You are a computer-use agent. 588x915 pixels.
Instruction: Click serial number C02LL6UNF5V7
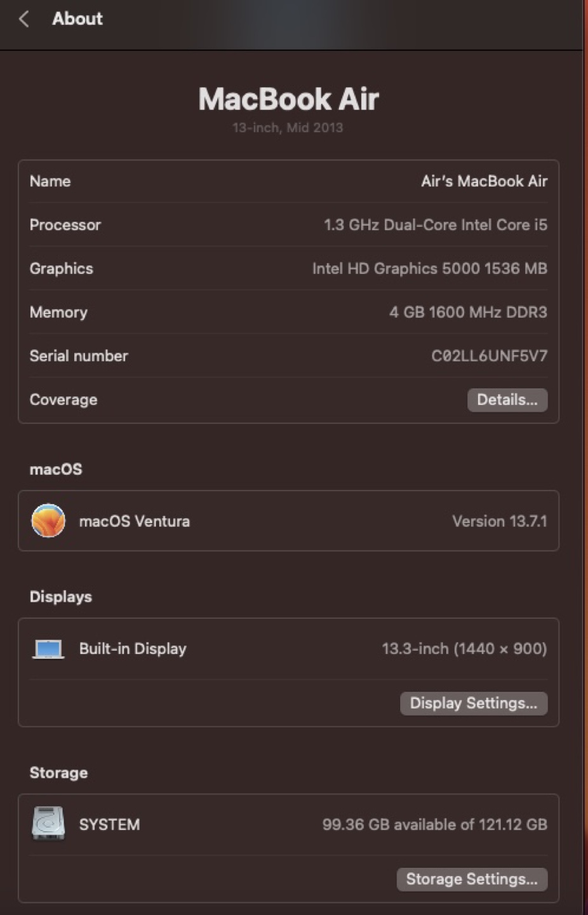coord(489,356)
